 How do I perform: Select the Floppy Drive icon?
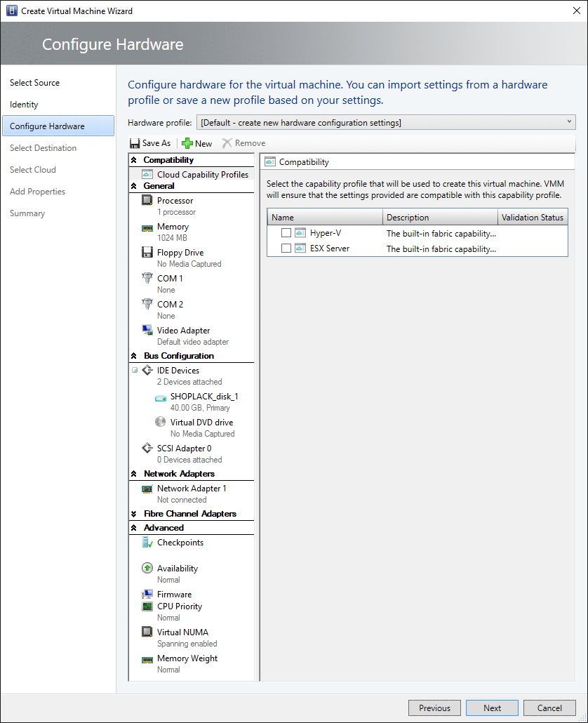tap(147, 252)
